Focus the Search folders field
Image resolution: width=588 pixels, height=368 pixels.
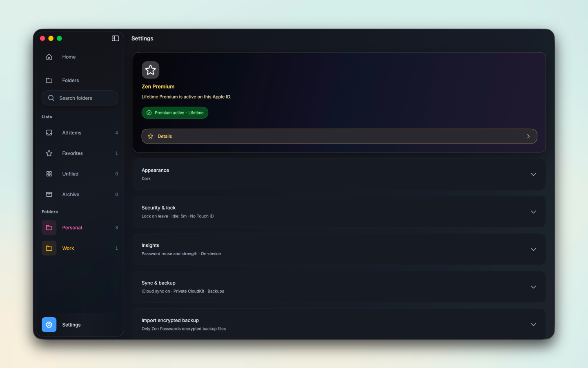pos(80,98)
